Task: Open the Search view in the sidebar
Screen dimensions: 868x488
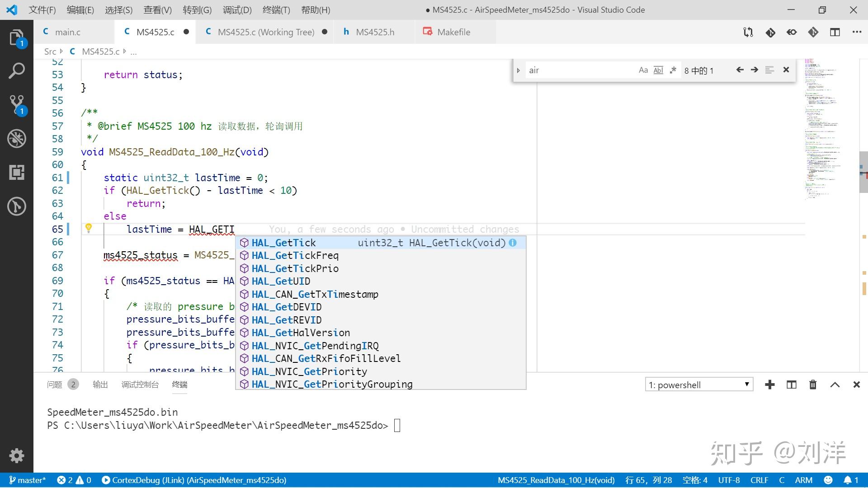Action: click(x=17, y=70)
